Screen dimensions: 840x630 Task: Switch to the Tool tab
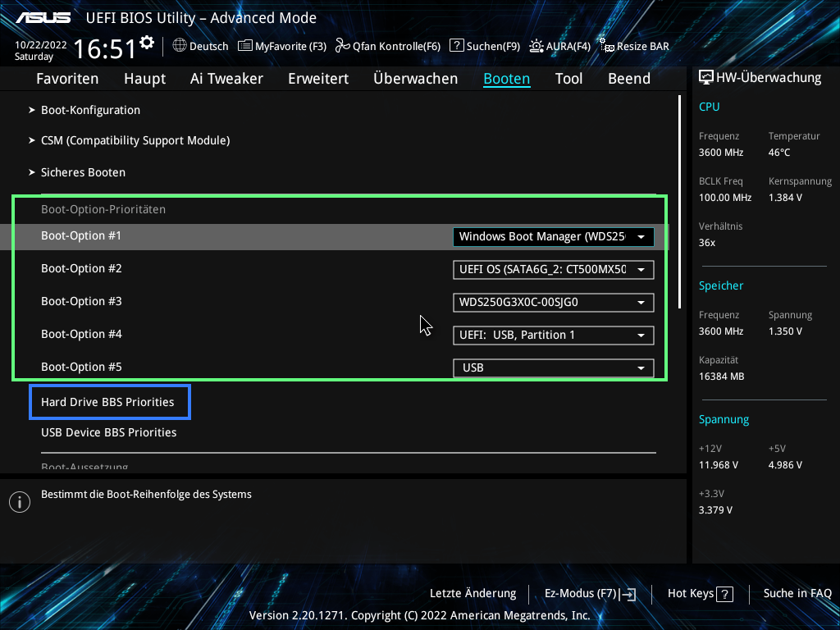point(568,79)
